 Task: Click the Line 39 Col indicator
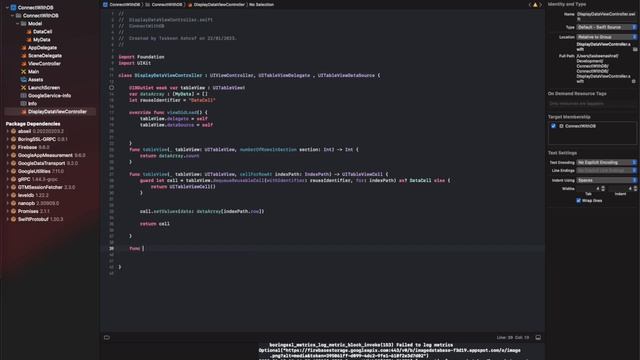click(513, 338)
